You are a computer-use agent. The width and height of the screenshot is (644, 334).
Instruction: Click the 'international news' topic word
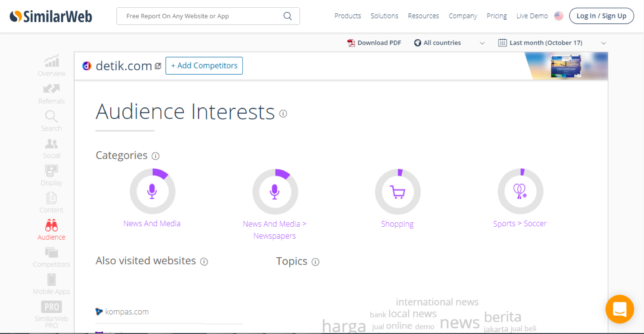point(437,302)
